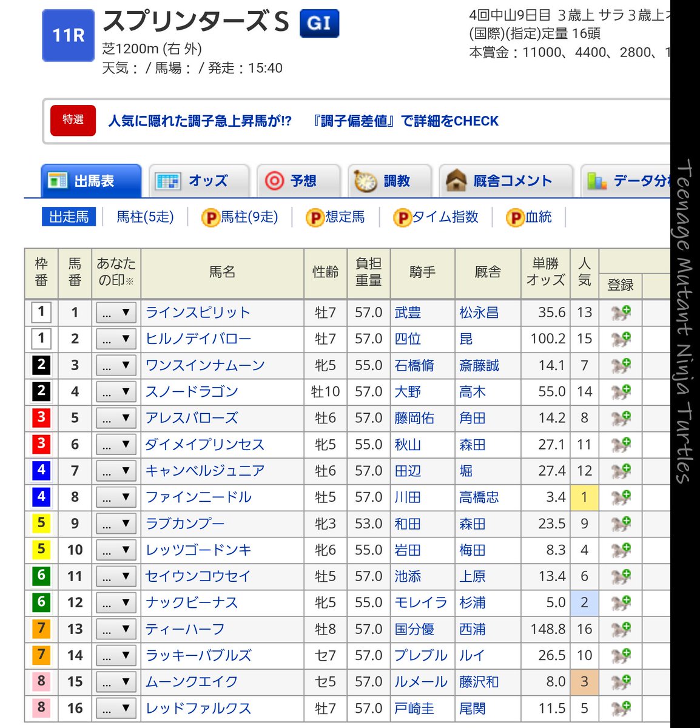Click register icon for セイウンコウセイ
700x728 pixels.
pyautogui.click(x=621, y=577)
